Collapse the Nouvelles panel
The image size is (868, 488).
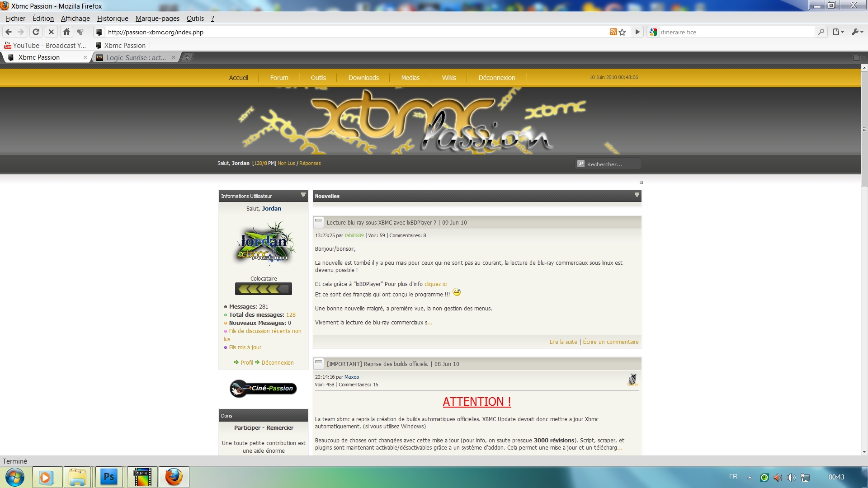click(x=637, y=195)
